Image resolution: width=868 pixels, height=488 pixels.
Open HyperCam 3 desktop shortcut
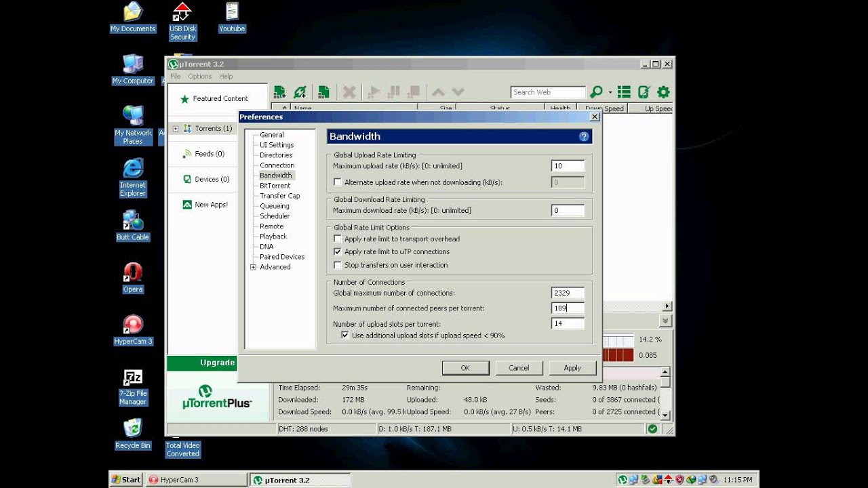(x=133, y=330)
